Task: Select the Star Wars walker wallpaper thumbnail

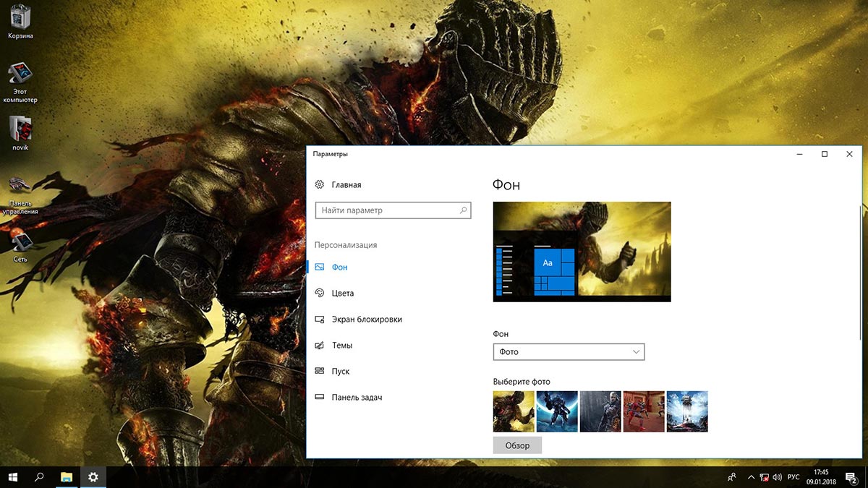Action: click(686, 411)
